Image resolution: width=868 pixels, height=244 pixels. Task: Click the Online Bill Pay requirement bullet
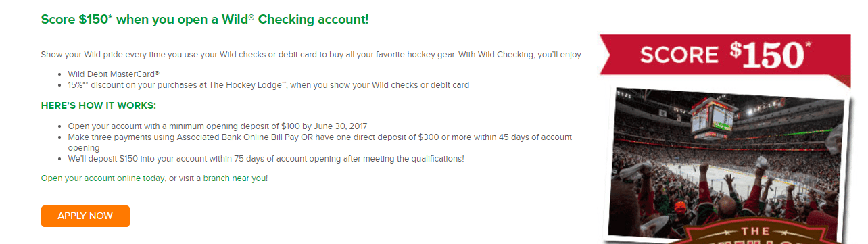click(x=320, y=143)
